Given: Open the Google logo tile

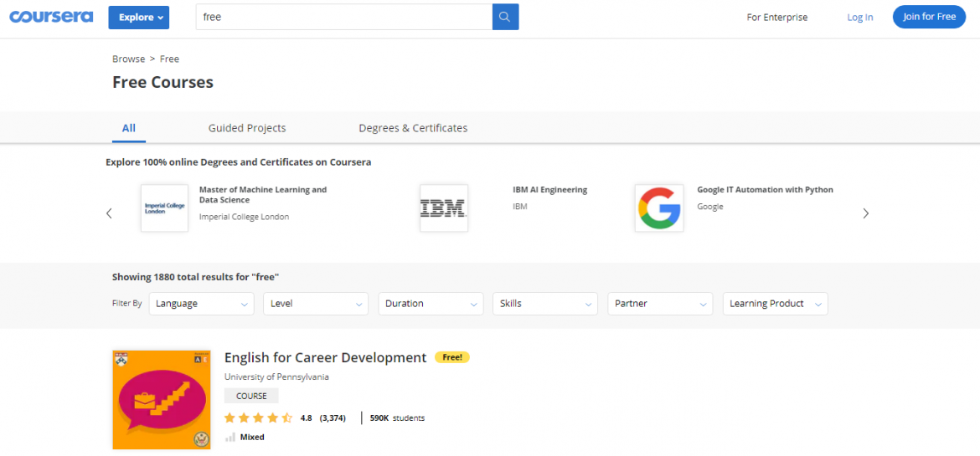Looking at the screenshot, I should [658, 208].
